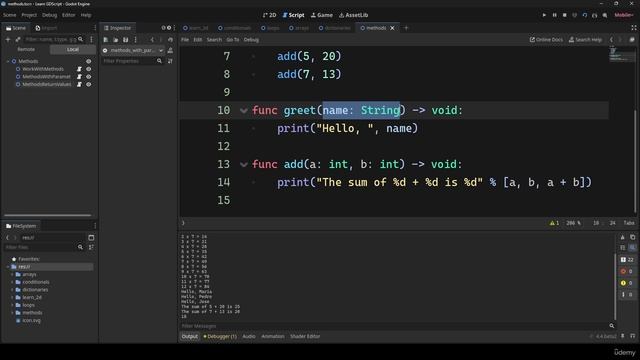Copy Output panel selection icon
This screenshot has height=360, width=640.
click(632, 237)
